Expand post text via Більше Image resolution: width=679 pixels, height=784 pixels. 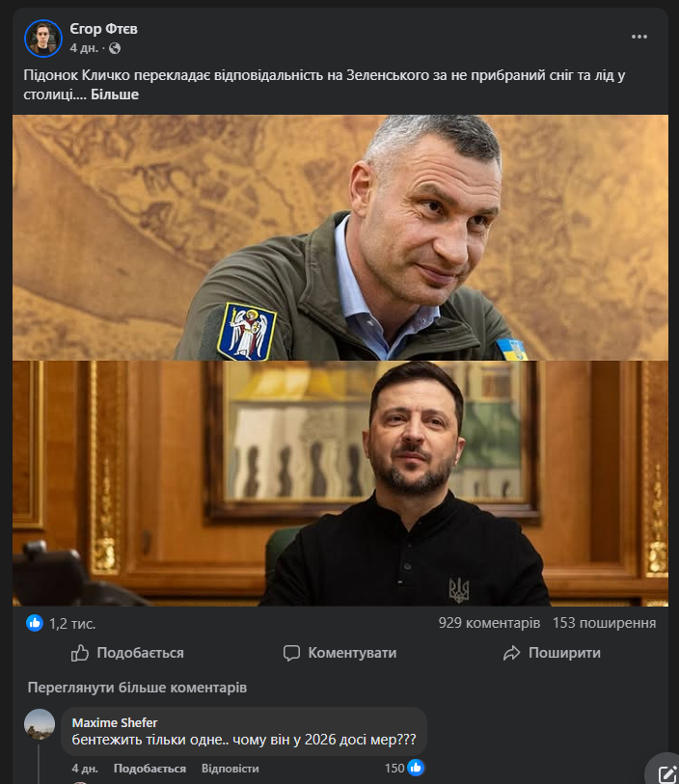(115, 95)
